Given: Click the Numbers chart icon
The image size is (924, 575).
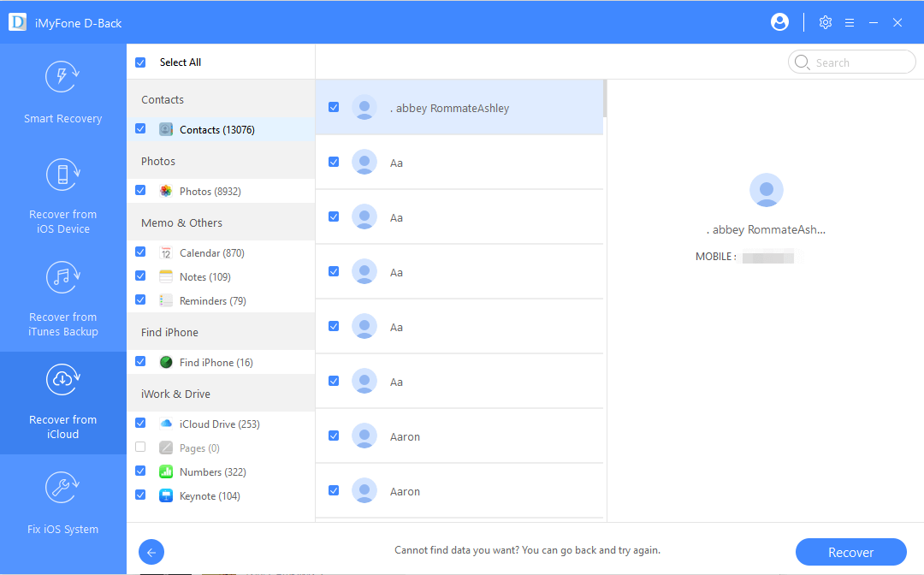Looking at the screenshot, I should point(166,471).
